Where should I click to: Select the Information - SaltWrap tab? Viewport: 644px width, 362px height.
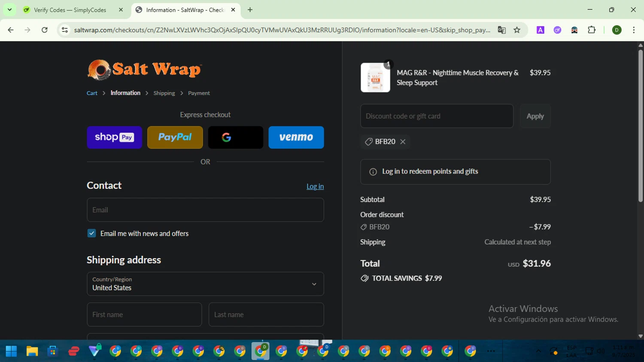(185, 10)
